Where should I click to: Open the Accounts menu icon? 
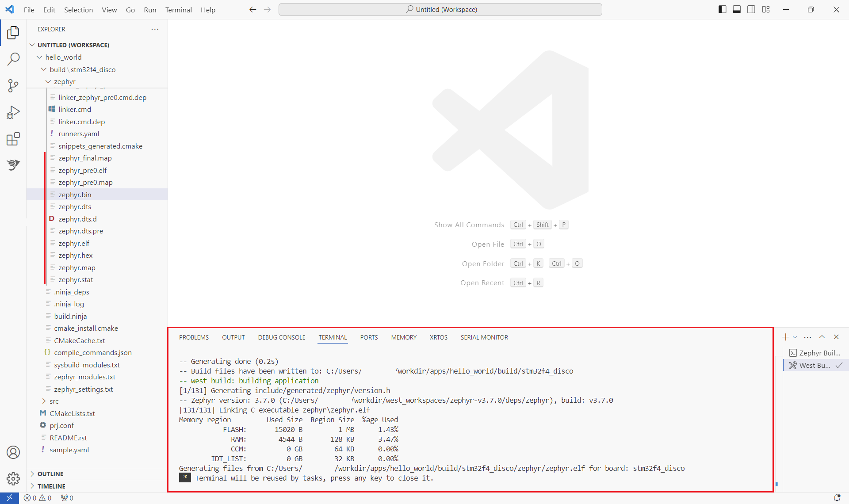coord(13,452)
